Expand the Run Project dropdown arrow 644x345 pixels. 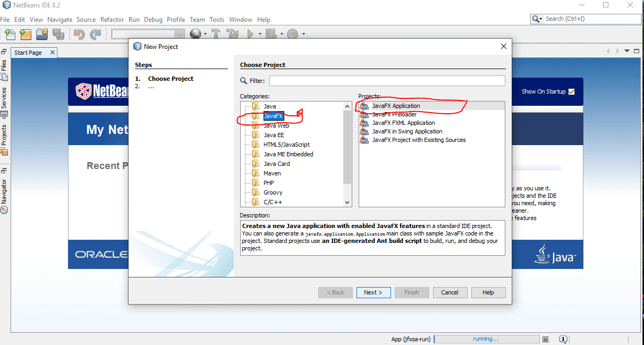(260, 34)
